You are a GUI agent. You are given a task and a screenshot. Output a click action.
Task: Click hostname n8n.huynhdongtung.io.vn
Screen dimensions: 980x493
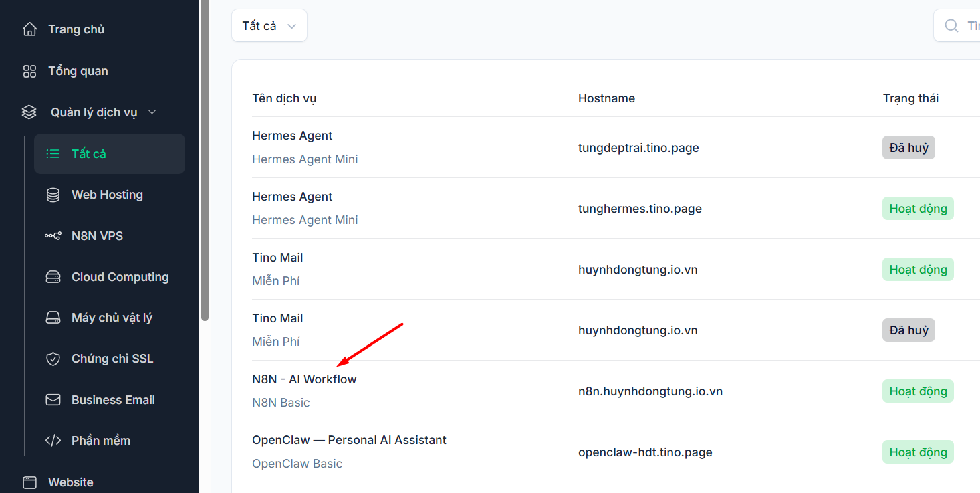click(x=650, y=391)
